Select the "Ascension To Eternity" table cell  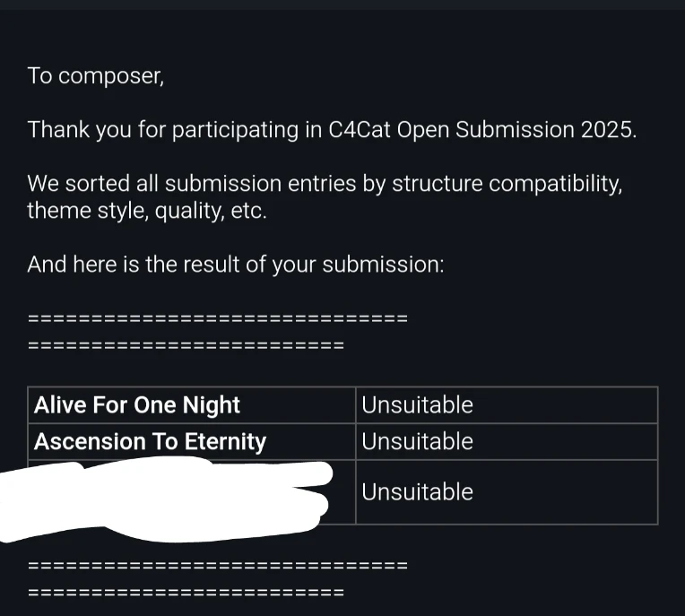(x=192, y=442)
